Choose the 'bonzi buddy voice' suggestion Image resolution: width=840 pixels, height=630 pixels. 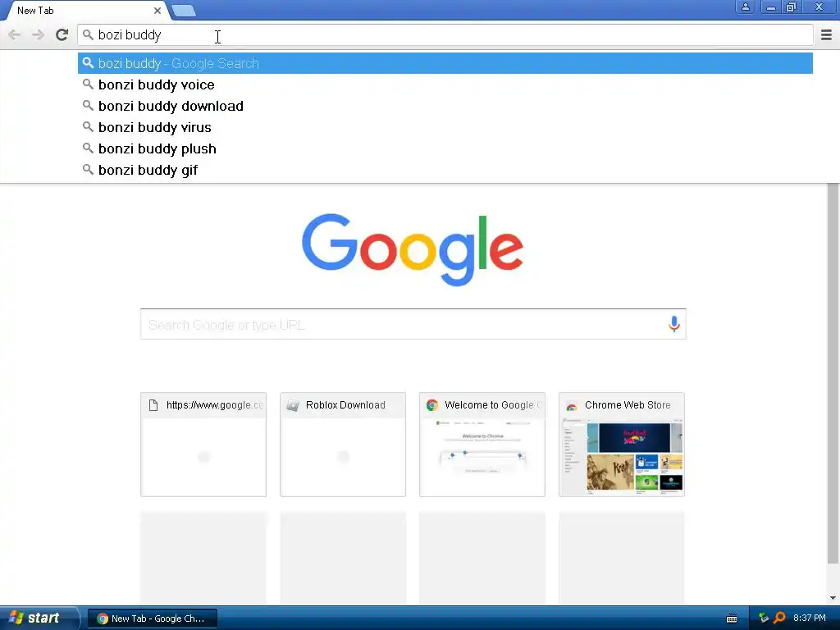pyautogui.click(x=445, y=84)
